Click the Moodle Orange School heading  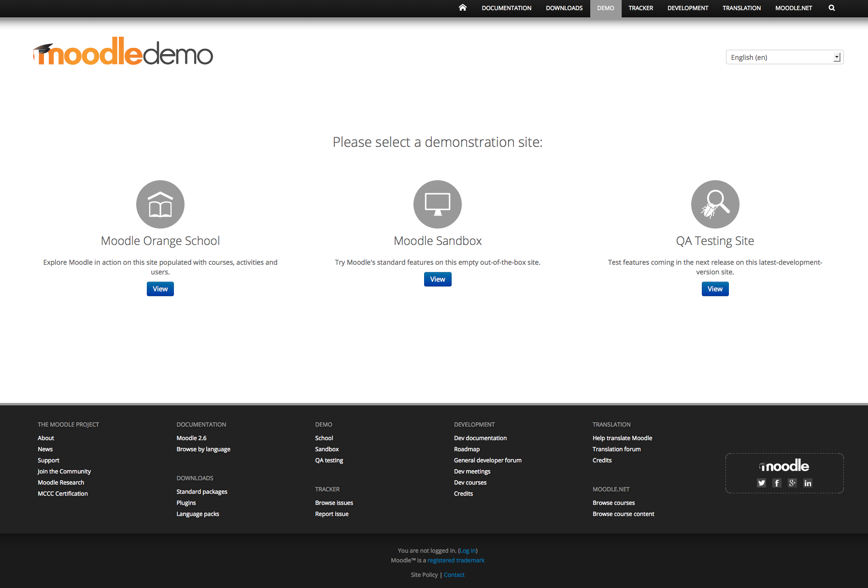tap(160, 241)
